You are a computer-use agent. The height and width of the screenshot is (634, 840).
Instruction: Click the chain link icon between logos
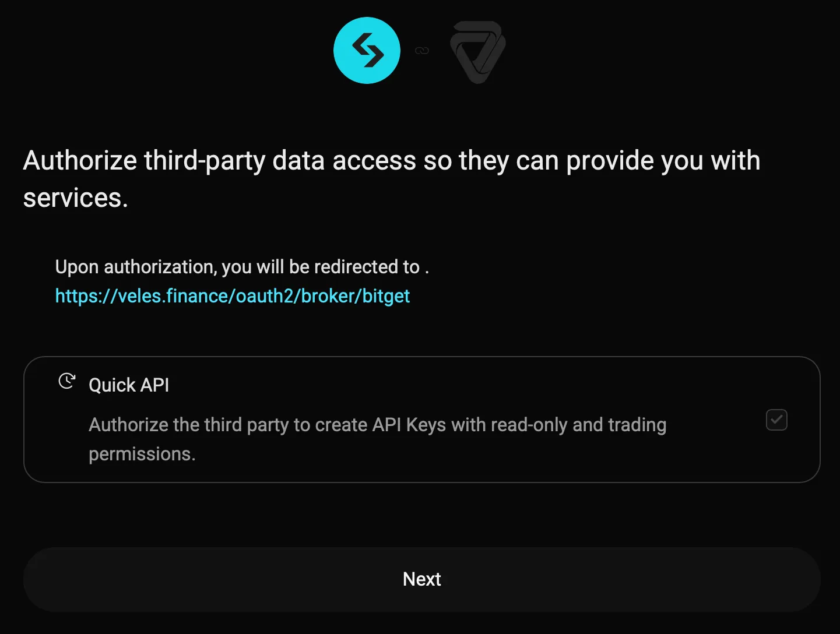(x=422, y=51)
